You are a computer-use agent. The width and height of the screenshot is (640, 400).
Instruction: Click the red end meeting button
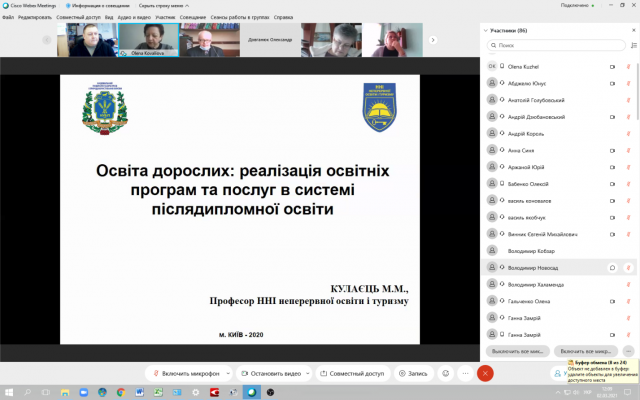(x=485, y=373)
